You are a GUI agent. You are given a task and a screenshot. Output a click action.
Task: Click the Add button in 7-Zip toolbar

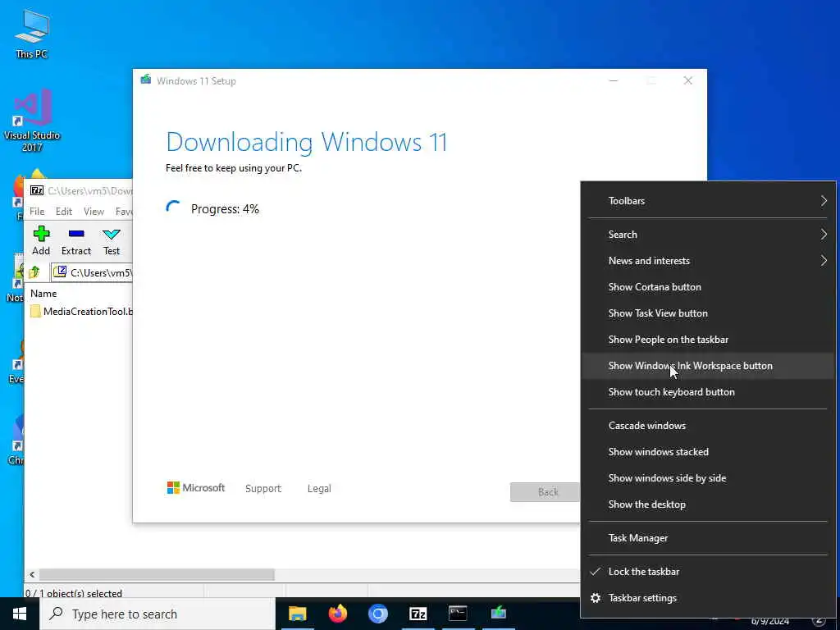pos(41,240)
